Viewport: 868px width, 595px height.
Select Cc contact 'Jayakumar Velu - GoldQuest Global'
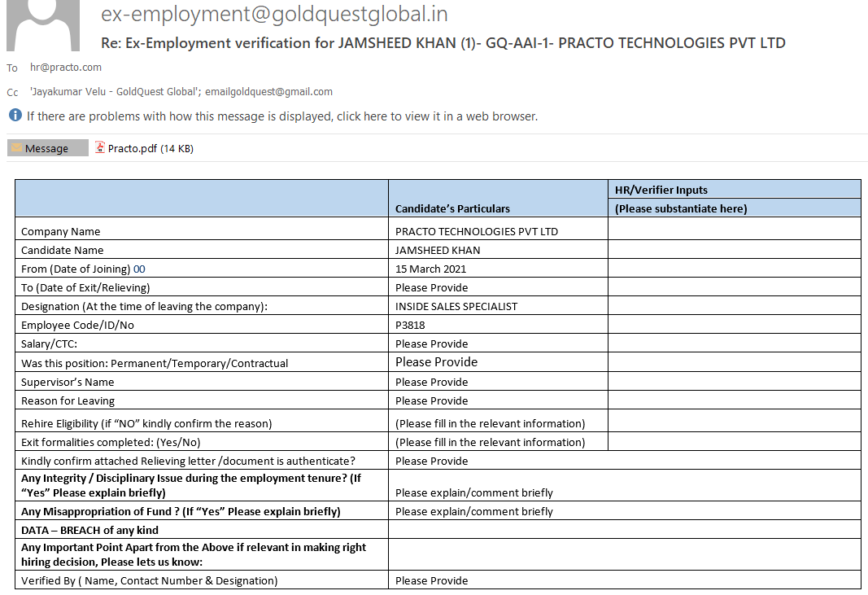[116, 91]
